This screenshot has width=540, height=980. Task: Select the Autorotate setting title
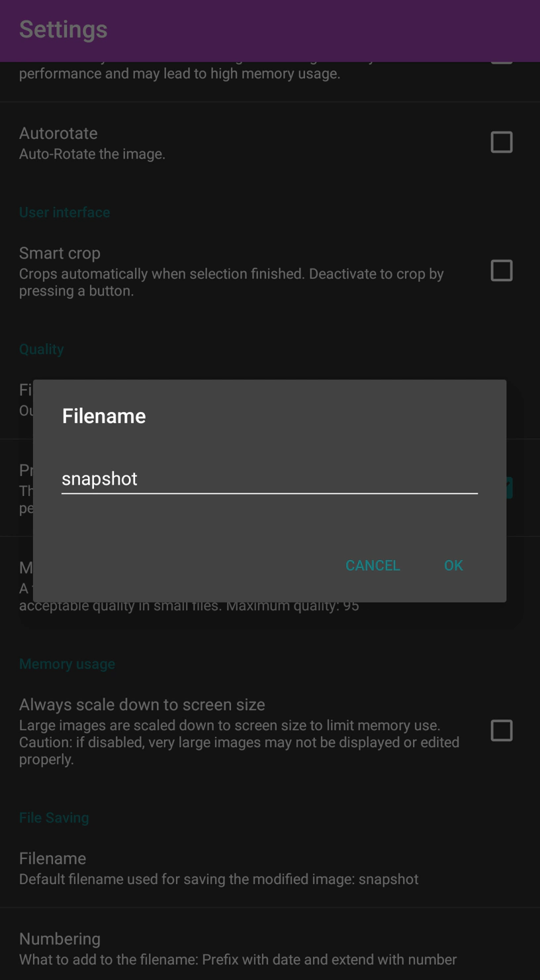click(58, 133)
